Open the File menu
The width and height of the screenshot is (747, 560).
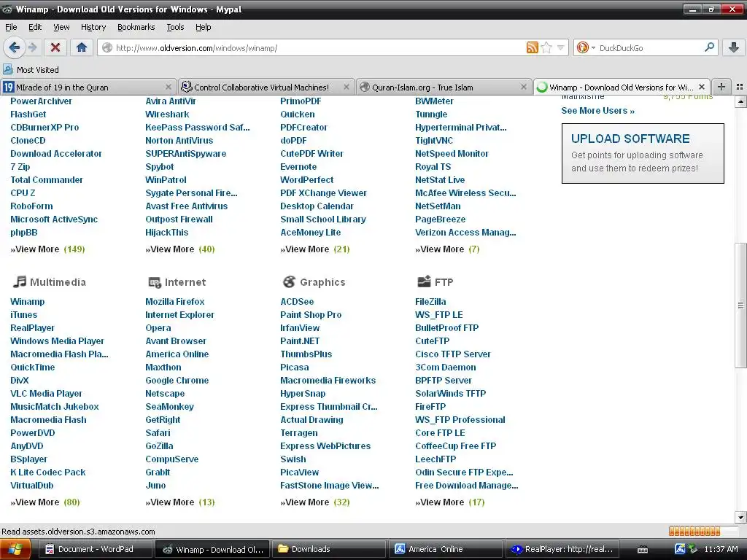[x=11, y=27]
